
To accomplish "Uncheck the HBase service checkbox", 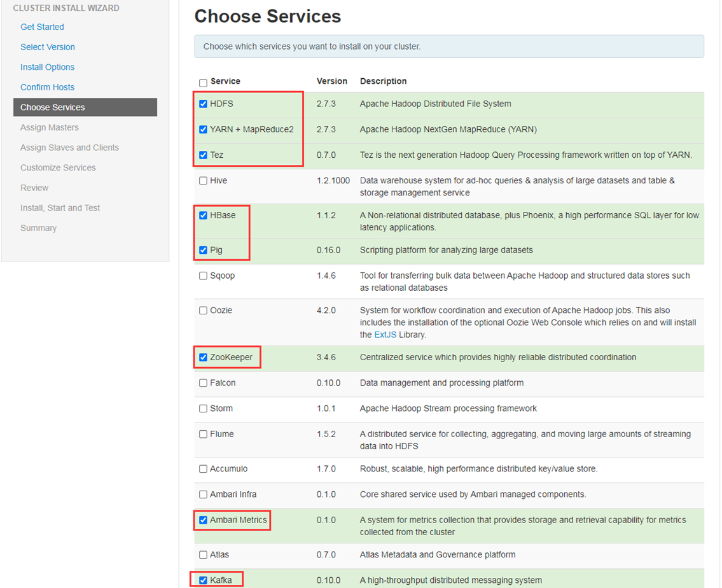I will coord(203,216).
